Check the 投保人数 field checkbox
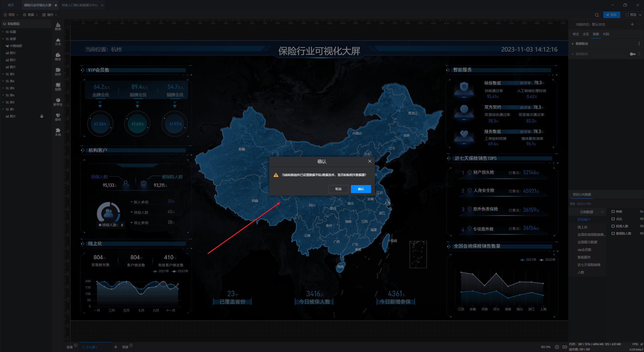Screen dimensions: 644x352 (613, 226)
